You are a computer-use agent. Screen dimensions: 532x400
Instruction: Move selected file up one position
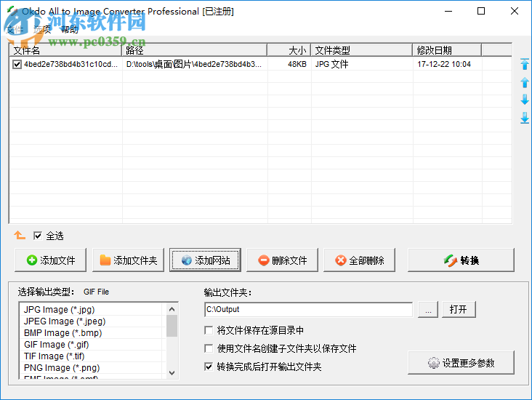tap(525, 82)
